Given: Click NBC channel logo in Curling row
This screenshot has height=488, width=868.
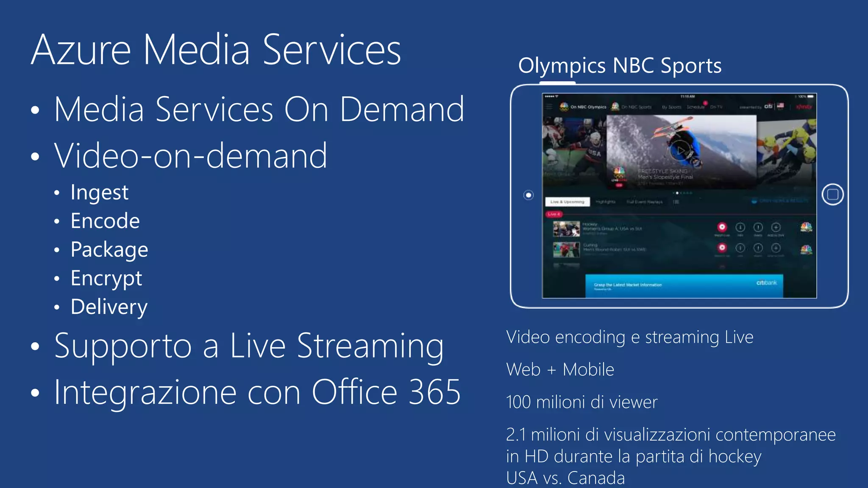Looking at the screenshot, I should pos(806,250).
